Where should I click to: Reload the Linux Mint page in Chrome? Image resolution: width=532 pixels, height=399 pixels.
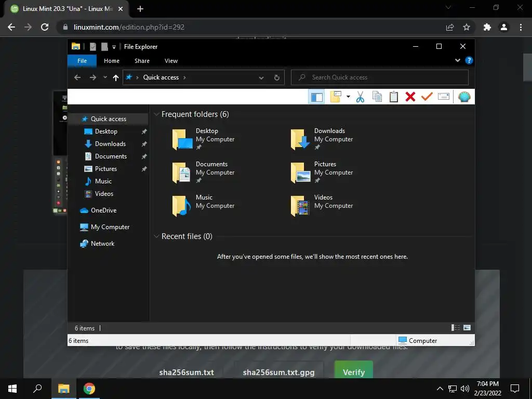pos(45,27)
